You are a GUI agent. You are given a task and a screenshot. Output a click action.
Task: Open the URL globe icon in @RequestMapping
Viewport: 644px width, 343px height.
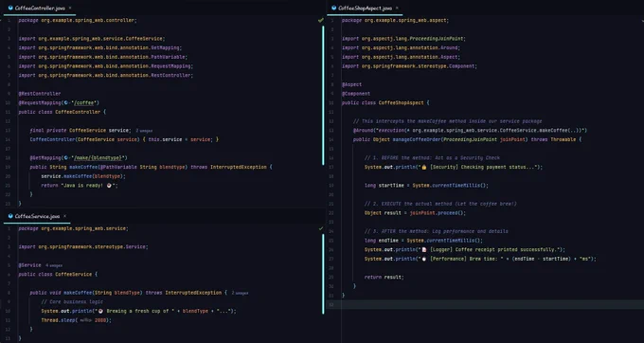click(x=66, y=102)
